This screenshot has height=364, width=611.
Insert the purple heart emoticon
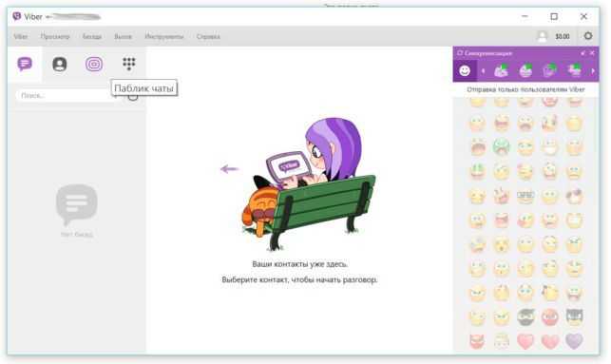pyautogui.click(x=574, y=341)
